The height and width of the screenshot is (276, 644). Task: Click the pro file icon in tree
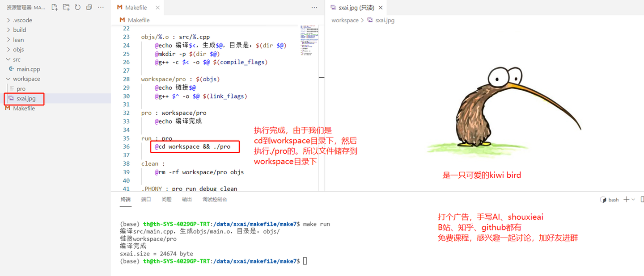coord(12,88)
